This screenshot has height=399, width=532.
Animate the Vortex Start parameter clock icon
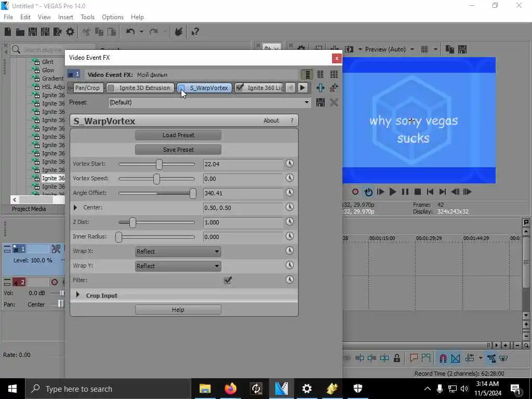coord(289,164)
